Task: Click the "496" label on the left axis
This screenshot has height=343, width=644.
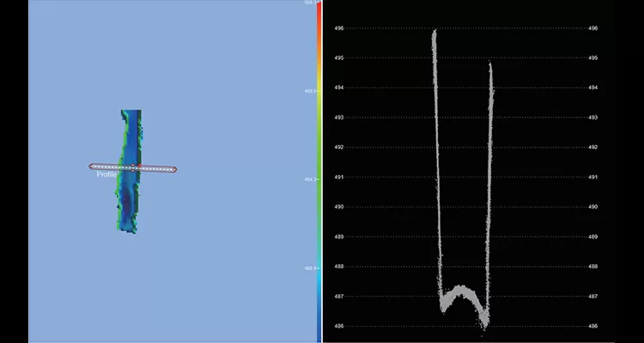Action: [339, 28]
